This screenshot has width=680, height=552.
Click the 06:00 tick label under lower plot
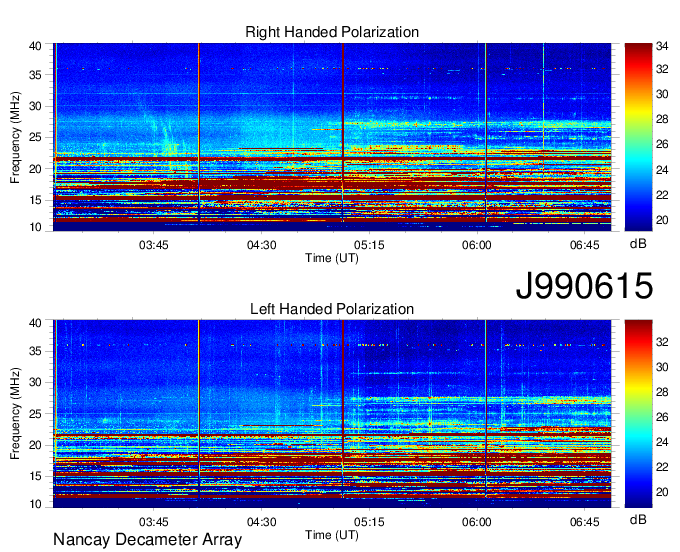tap(477, 522)
